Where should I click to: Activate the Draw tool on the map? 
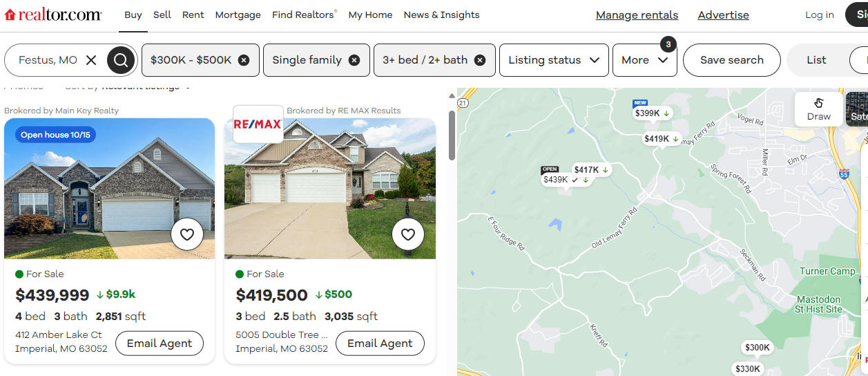(x=819, y=109)
